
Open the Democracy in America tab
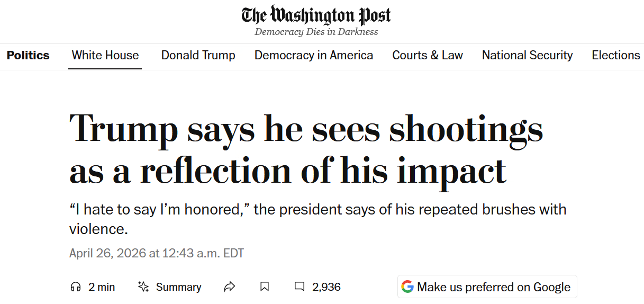[x=314, y=55]
